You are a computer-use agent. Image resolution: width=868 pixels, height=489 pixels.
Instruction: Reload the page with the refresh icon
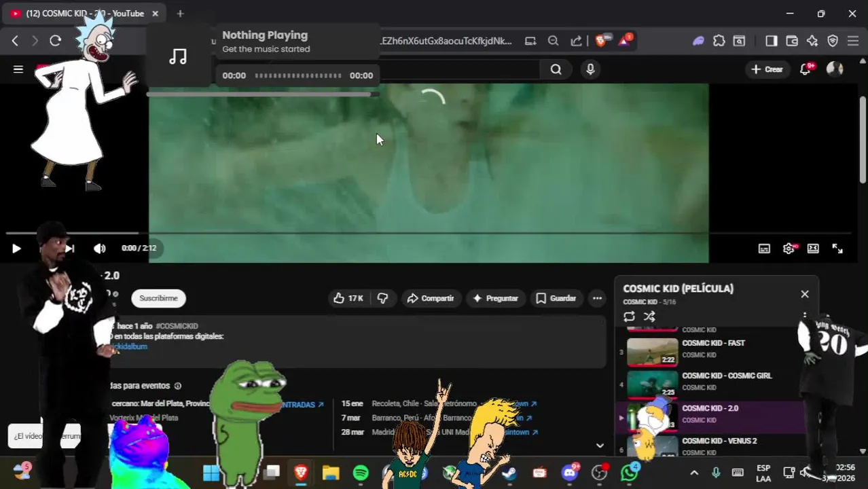point(56,41)
